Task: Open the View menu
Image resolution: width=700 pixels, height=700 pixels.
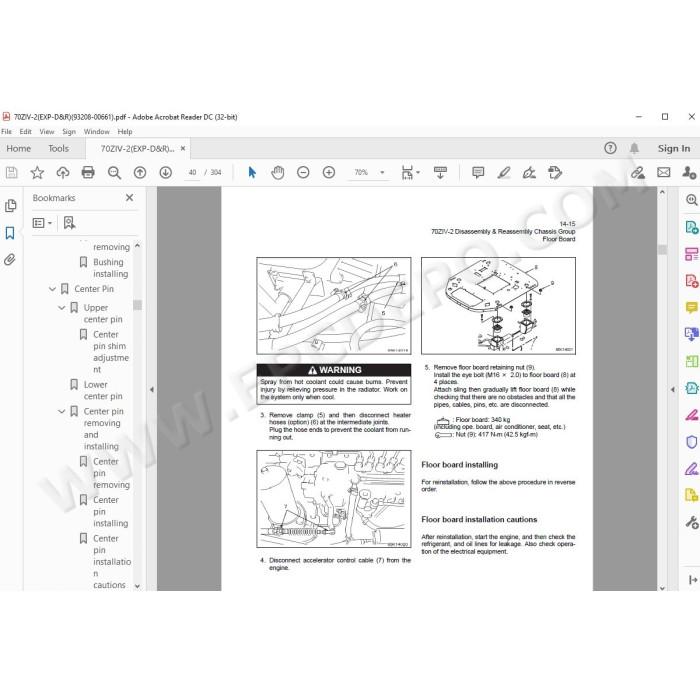Action: pos(47,132)
